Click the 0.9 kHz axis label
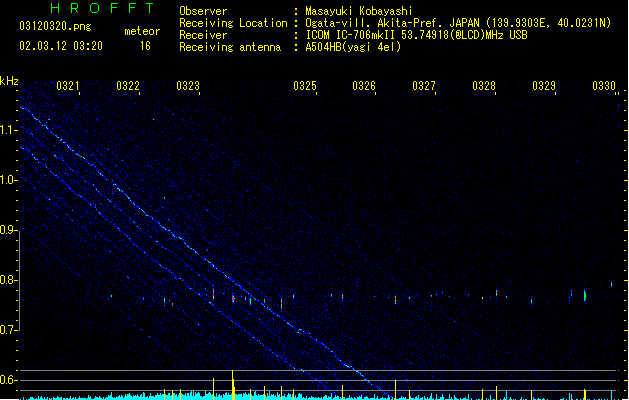 click(x=9, y=230)
